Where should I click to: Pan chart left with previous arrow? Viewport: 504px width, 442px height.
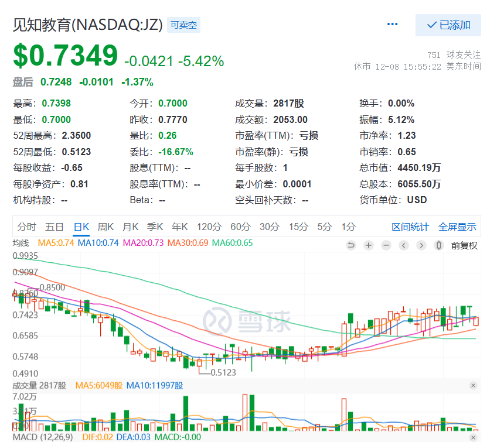pyautogui.click(x=404, y=245)
